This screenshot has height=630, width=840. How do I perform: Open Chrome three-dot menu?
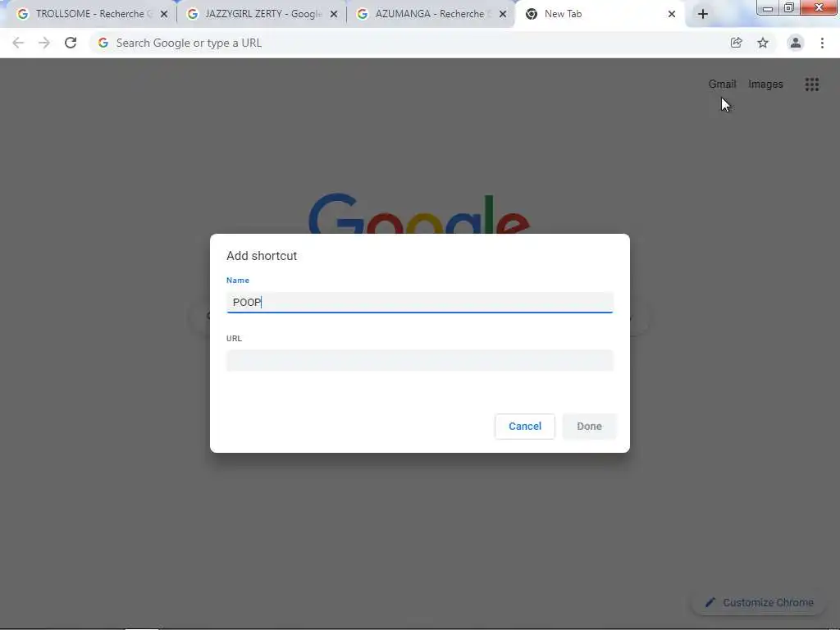coord(822,43)
